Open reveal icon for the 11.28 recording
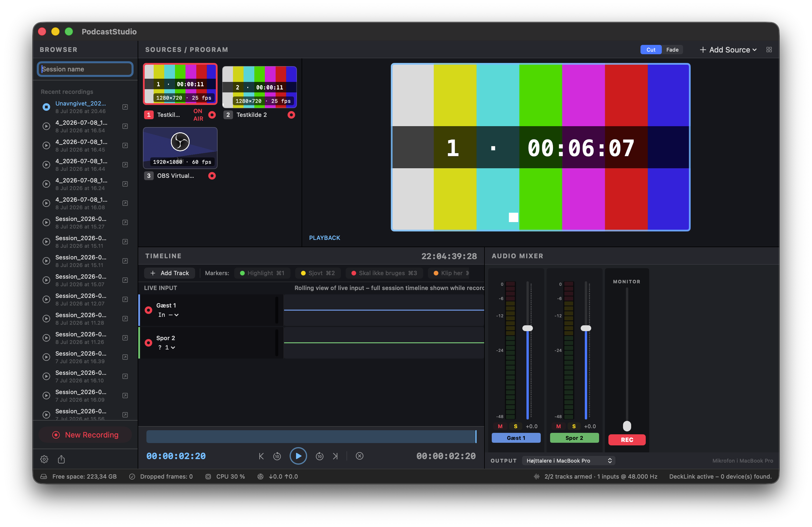 (x=125, y=319)
